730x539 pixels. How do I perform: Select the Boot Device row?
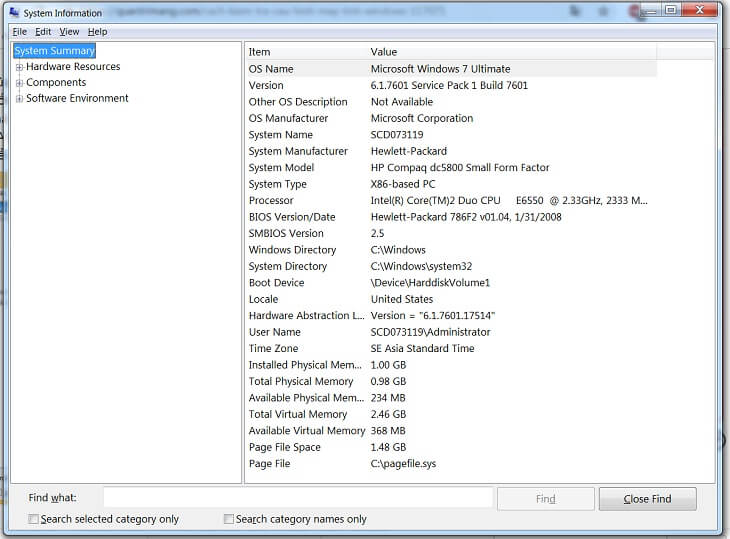[x=452, y=283]
